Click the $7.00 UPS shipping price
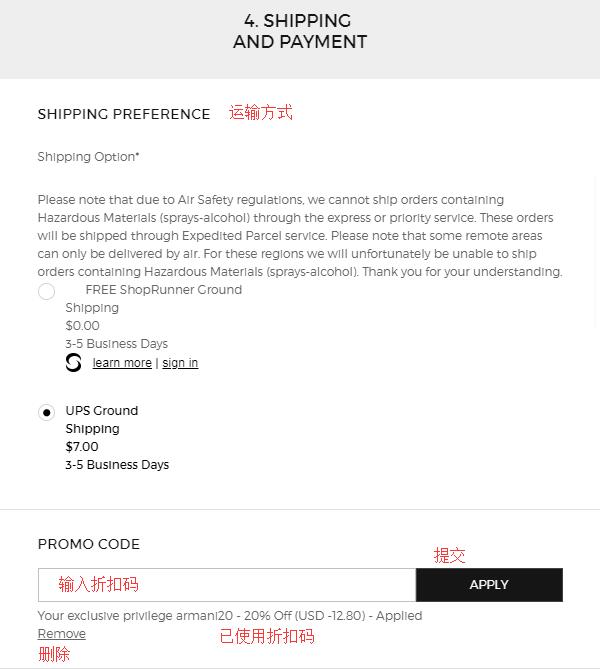The image size is (600, 669). [82, 447]
